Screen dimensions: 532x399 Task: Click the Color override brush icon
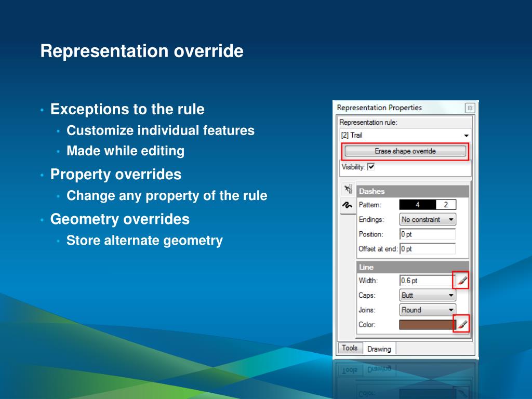pos(462,324)
